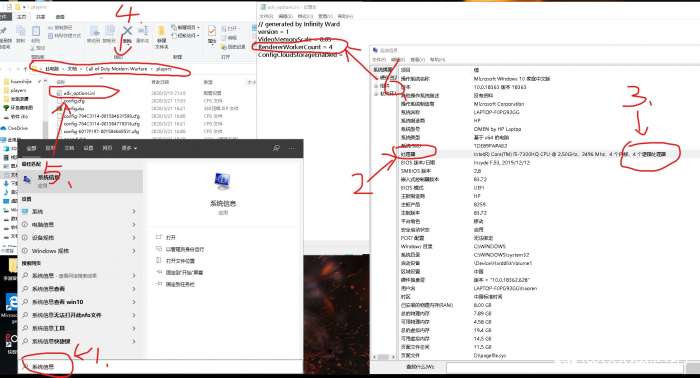This screenshot has width=700, height=378.
Task: Select the 应用 filter tab in the search panel
Action: point(50,148)
